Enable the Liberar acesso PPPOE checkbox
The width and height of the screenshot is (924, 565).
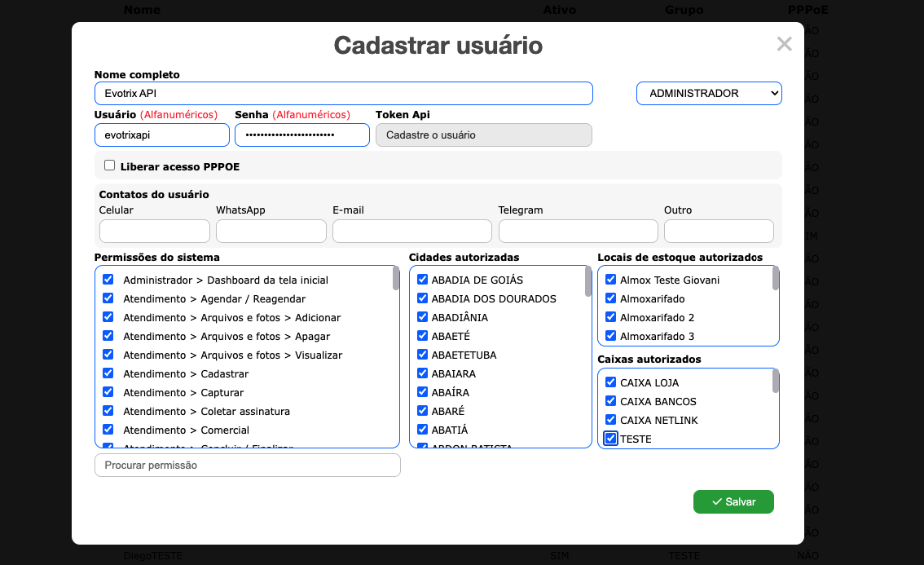110,166
